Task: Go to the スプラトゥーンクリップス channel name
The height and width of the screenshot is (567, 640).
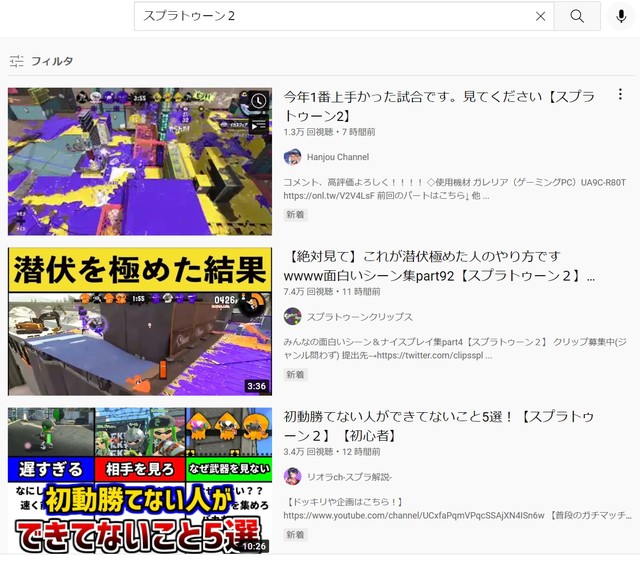Action: (x=360, y=317)
